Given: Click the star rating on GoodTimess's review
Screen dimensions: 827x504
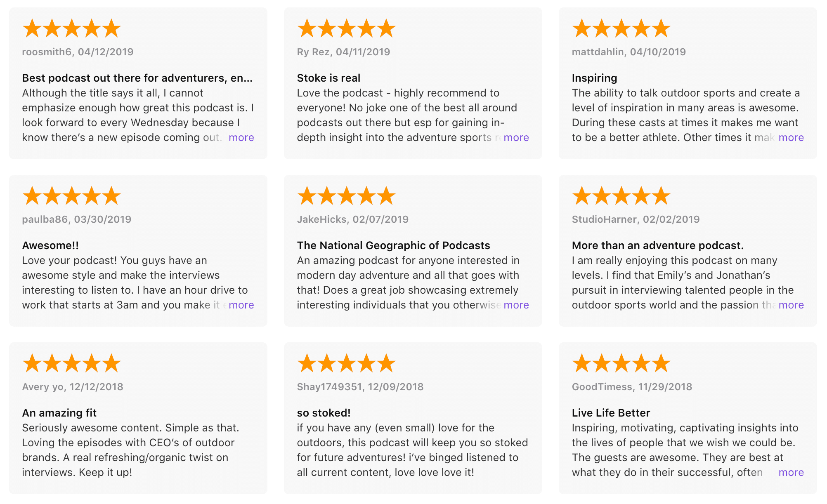Looking at the screenshot, I should coord(621,363).
